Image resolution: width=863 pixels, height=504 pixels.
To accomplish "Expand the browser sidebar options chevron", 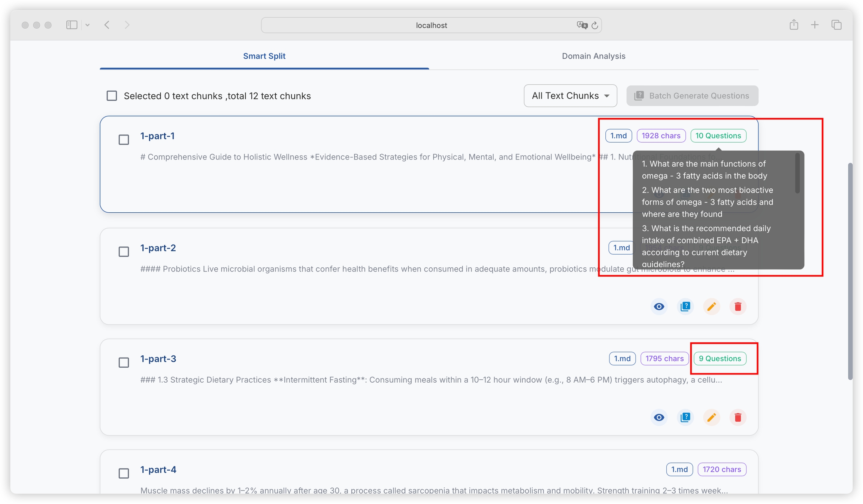I will (x=87, y=25).
